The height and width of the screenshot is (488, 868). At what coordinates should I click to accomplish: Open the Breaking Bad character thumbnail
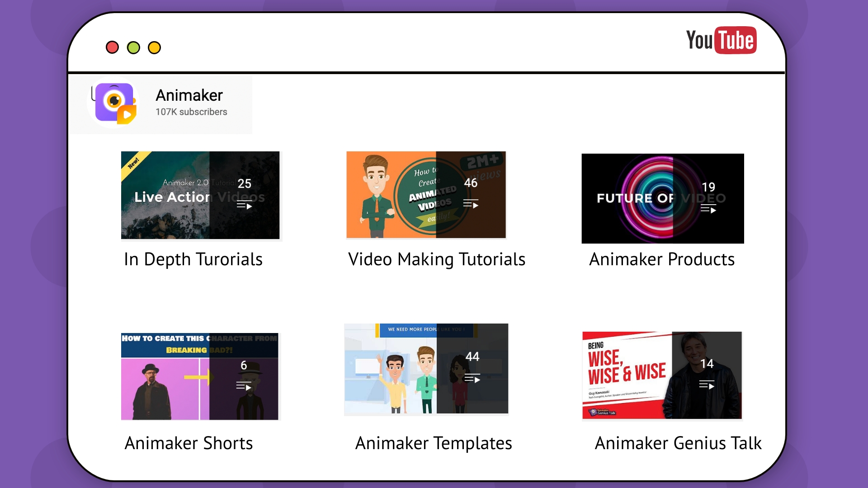tap(200, 376)
